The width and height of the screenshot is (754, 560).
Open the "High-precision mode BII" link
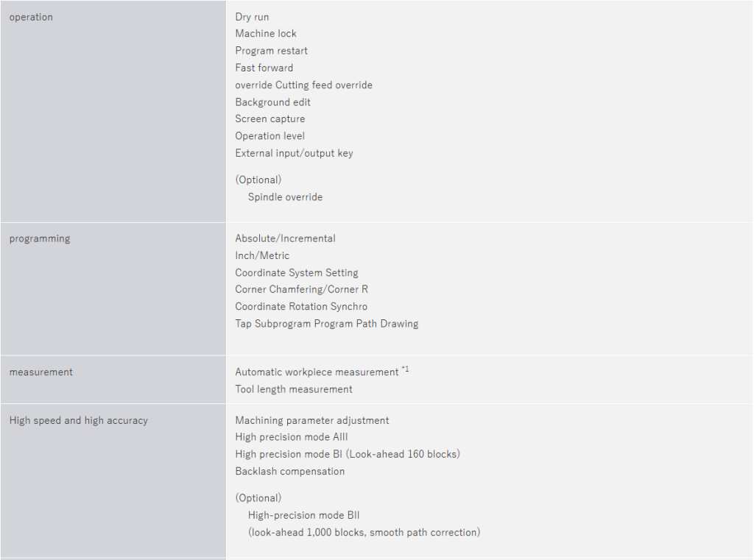304,516
